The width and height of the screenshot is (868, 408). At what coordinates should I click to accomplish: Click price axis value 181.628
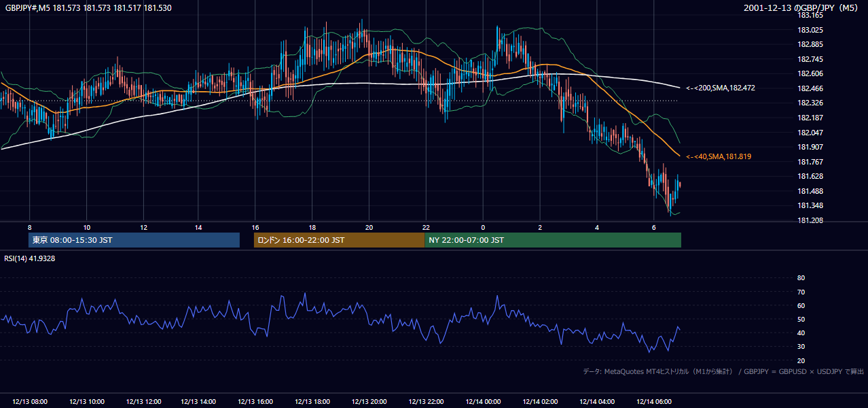pyautogui.click(x=810, y=176)
